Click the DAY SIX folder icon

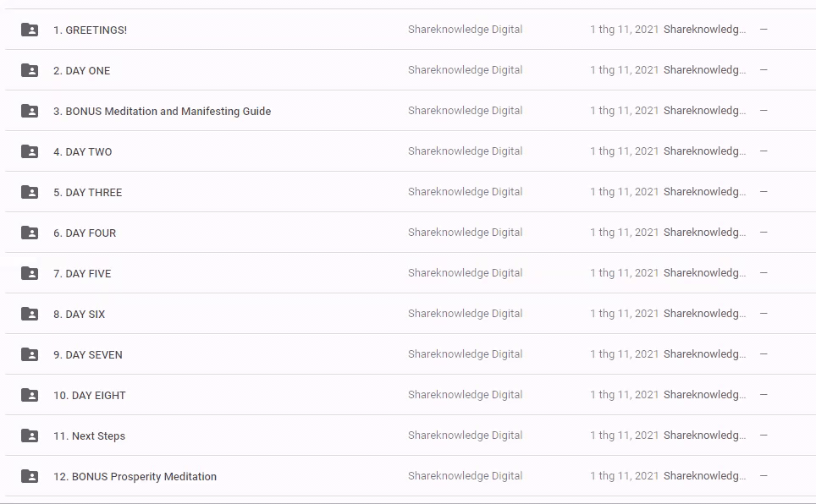pyautogui.click(x=30, y=314)
